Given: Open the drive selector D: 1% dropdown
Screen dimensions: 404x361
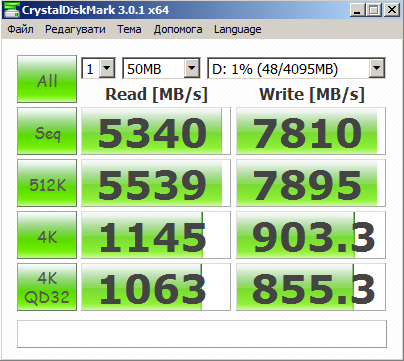Looking at the screenshot, I should pos(296,69).
